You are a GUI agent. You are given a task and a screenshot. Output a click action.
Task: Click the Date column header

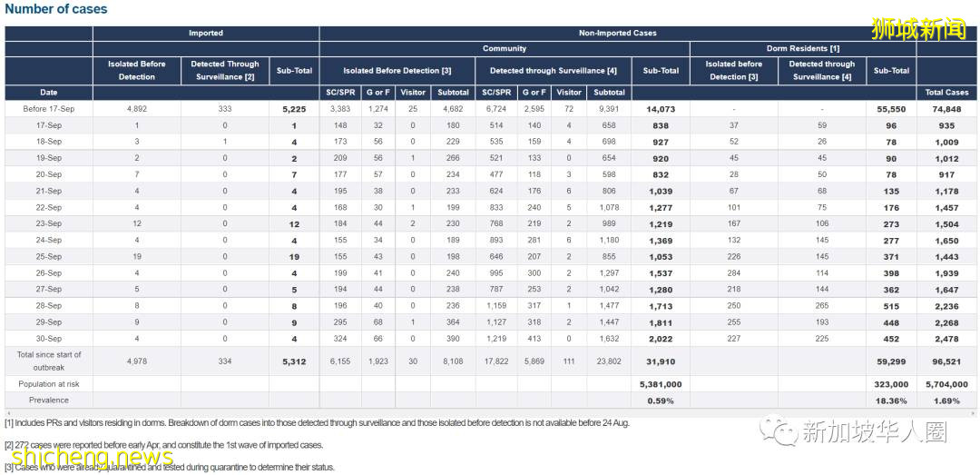[49, 93]
